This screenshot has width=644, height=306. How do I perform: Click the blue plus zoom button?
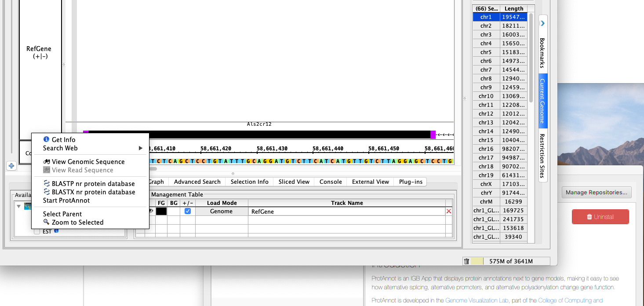11,166
